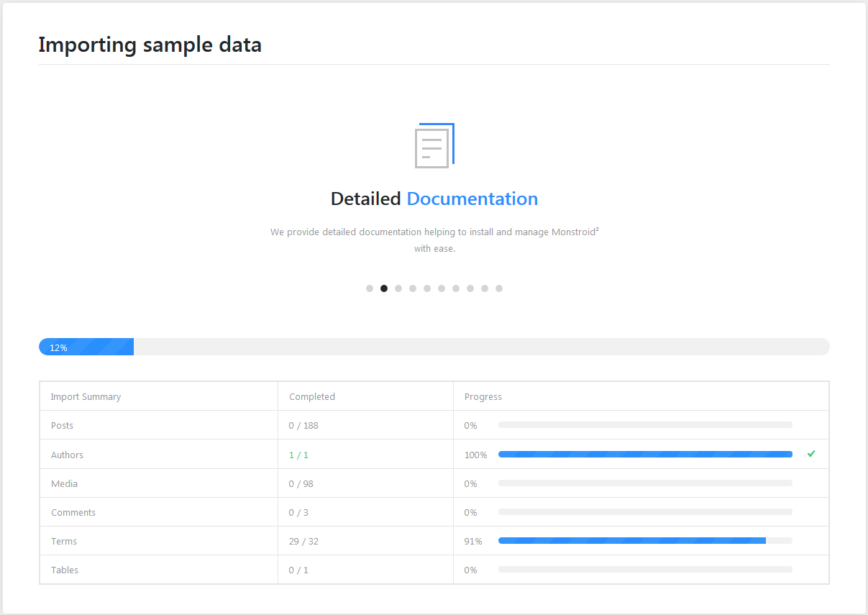Select the seventh carousel dot
The image size is (868, 615).
(x=456, y=288)
